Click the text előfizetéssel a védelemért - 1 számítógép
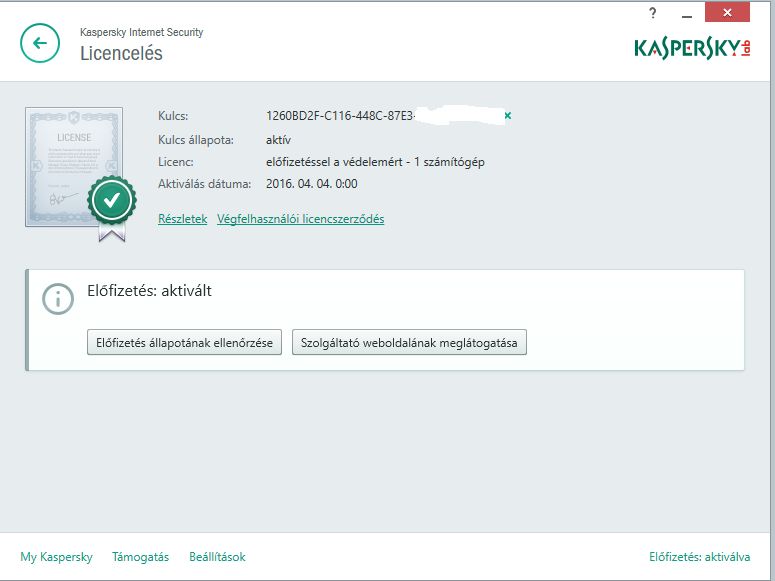Image resolution: width=775 pixels, height=581 pixels. pyautogui.click(x=375, y=162)
